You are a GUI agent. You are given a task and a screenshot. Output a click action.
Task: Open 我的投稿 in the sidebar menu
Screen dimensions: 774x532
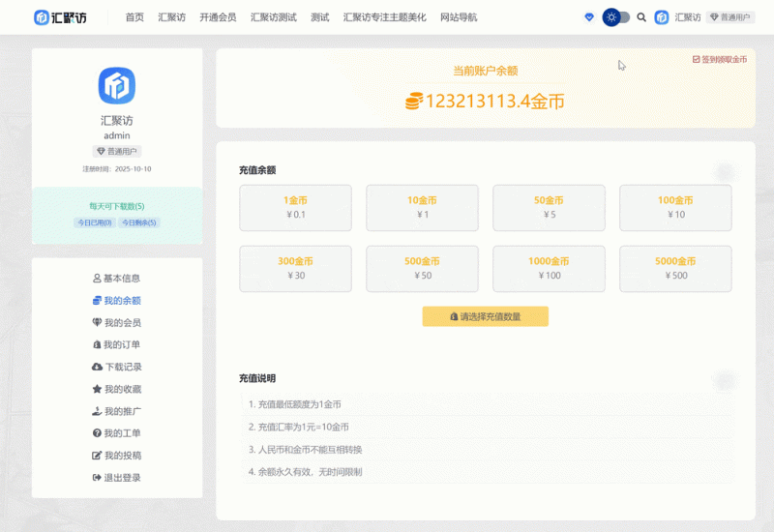pyautogui.click(x=117, y=455)
